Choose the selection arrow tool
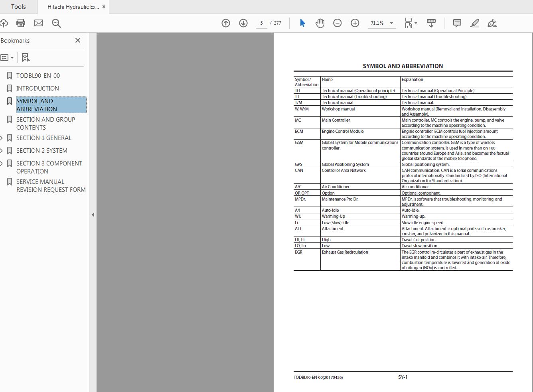The height and width of the screenshot is (392, 533). [302, 23]
